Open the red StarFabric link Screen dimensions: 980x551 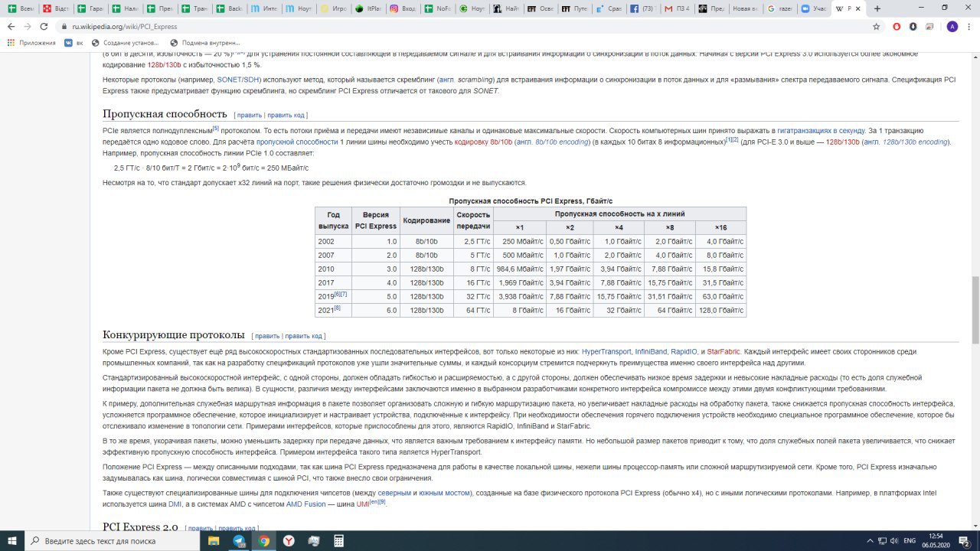723,351
